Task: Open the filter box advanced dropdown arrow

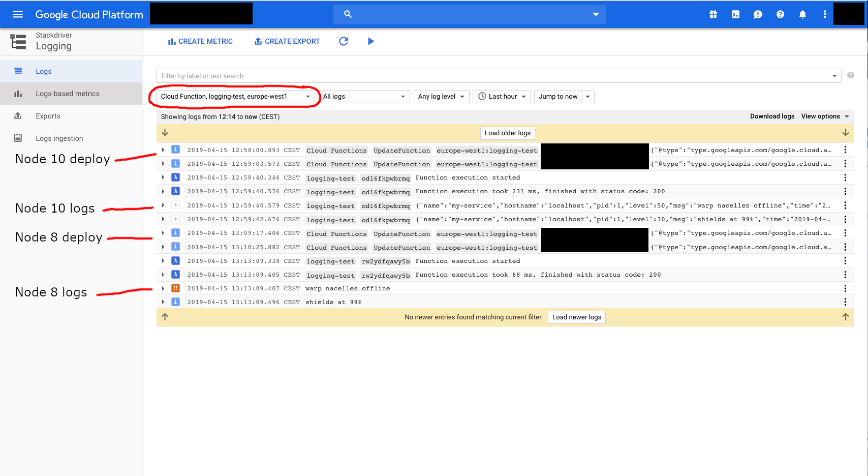Action: click(x=834, y=76)
